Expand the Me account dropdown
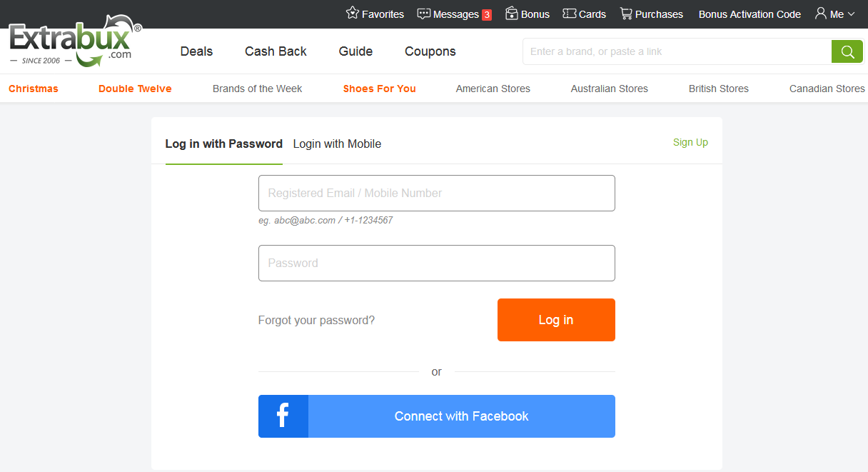The height and width of the screenshot is (472, 868). click(834, 14)
